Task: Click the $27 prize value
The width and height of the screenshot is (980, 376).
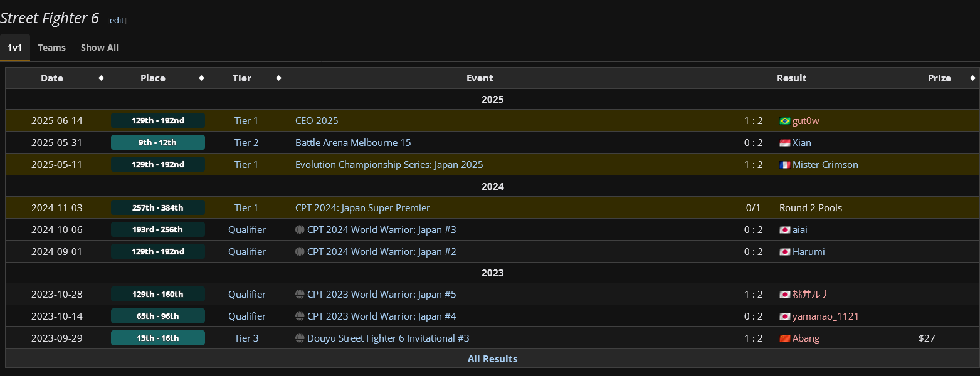Action: tap(927, 338)
